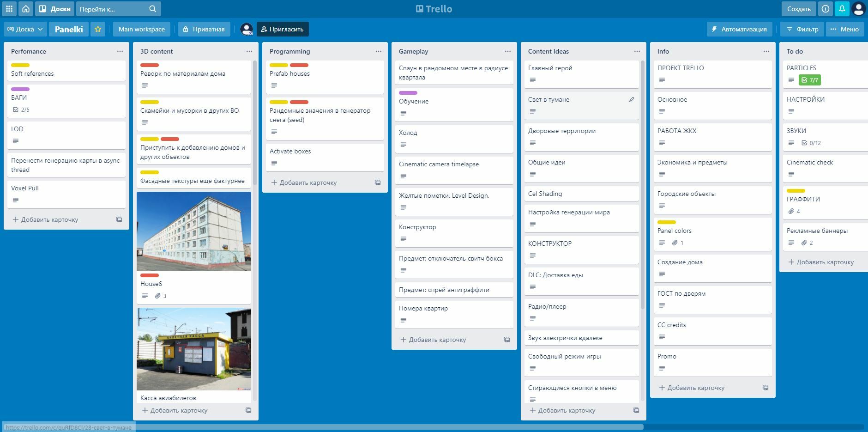Open the information icon in header
The width and height of the screenshot is (868, 432).
[826, 9]
